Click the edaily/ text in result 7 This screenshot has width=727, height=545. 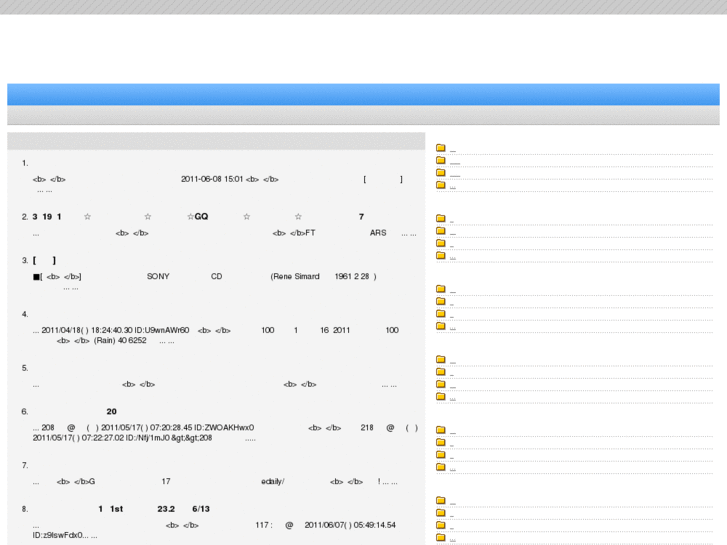pos(273,481)
